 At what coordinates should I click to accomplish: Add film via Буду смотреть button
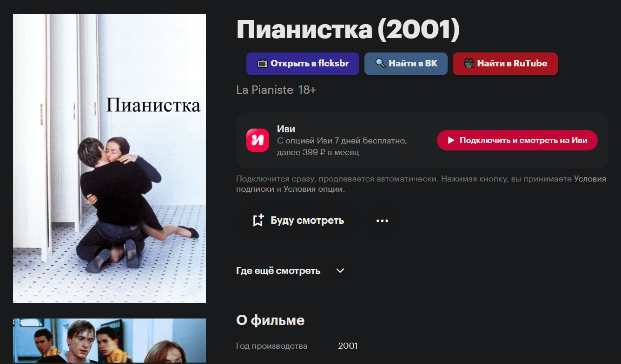(x=298, y=221)
